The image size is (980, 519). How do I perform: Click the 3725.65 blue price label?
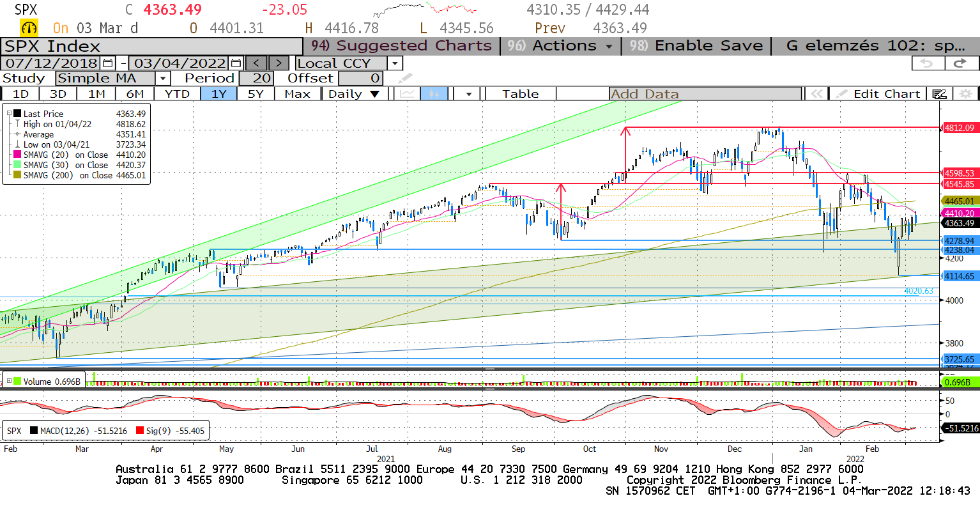tap(960, 359)
